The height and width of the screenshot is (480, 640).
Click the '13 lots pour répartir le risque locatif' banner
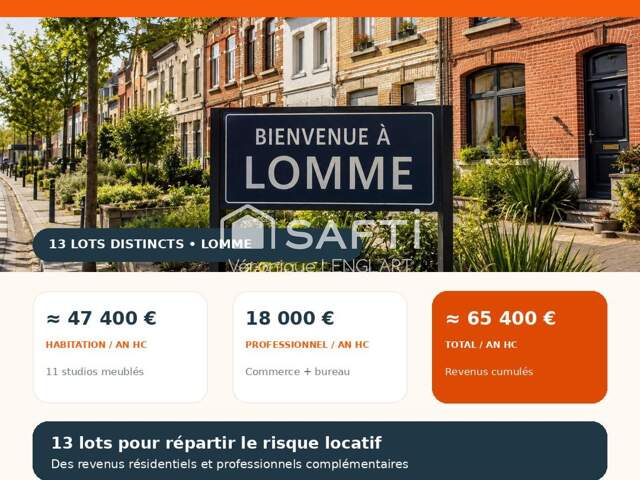point(320,451)
